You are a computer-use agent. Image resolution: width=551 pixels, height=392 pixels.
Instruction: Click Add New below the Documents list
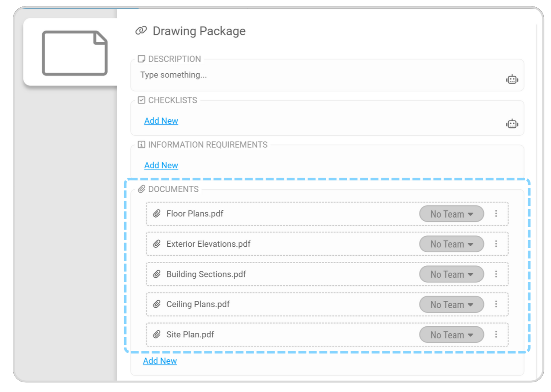[160, 361]
